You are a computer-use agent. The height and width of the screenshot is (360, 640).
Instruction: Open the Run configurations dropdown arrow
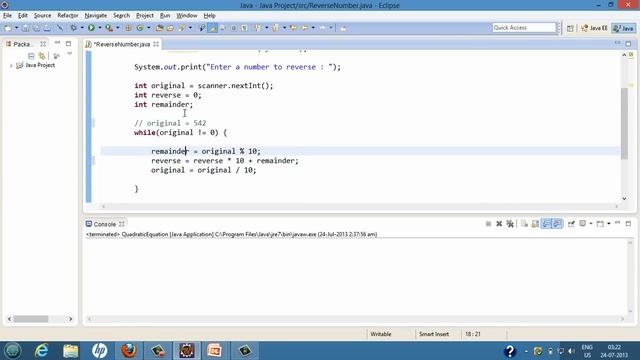tap(100, 28)
